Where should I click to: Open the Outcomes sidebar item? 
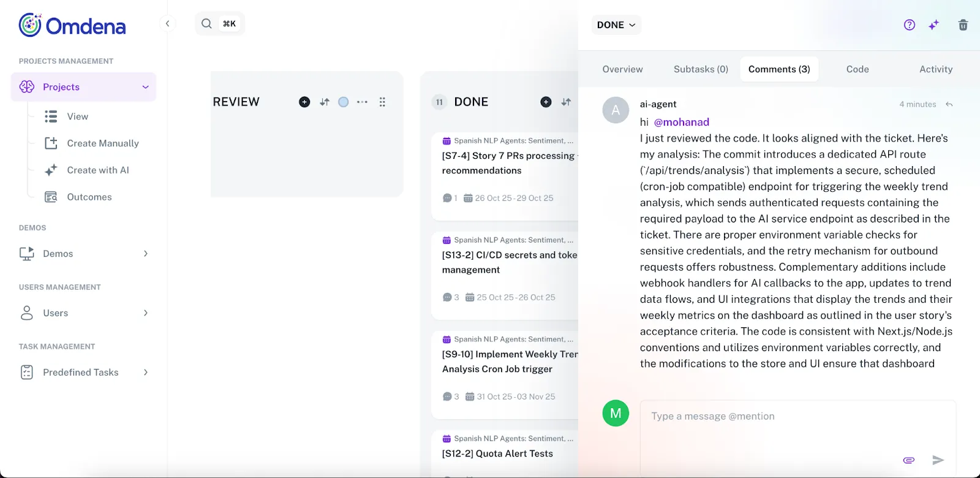pyautogui.click(x=89, y=197)
